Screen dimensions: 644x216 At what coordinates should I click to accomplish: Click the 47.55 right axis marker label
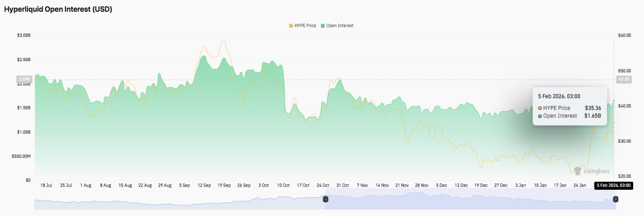[624, 79]
